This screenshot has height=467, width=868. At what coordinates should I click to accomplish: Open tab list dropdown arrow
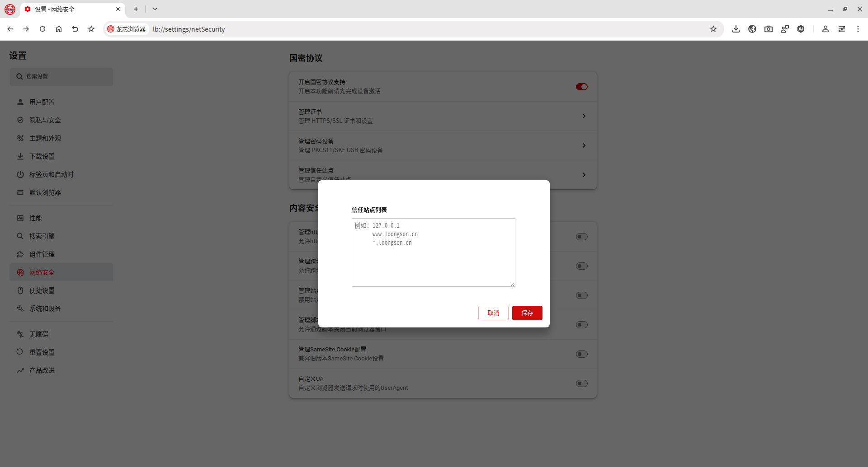pyautogui.click(x=155, y=9)
